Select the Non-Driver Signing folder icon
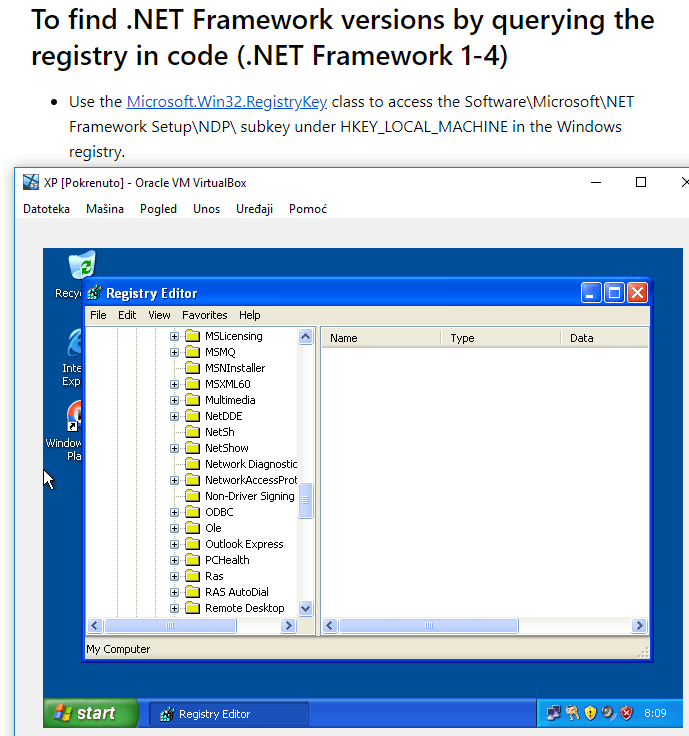 click(x=192, y=496)
